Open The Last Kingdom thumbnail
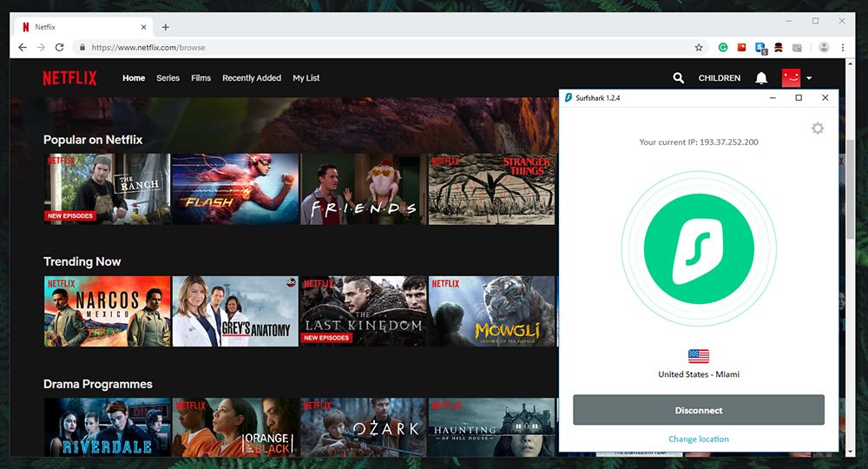 [364, 311]
